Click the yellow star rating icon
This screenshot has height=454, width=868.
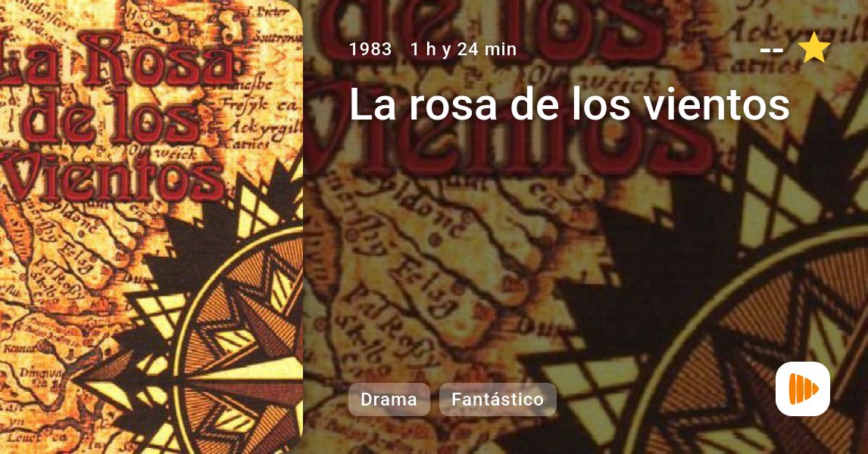pos(814,48)
